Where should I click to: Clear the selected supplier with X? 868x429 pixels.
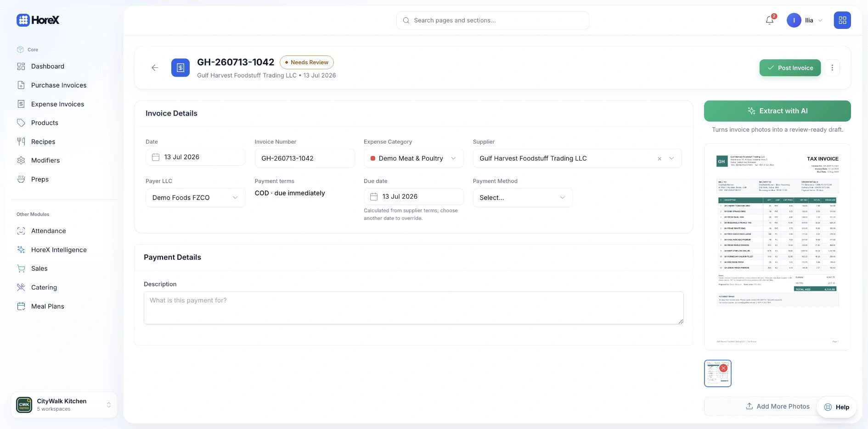point(659,159)
